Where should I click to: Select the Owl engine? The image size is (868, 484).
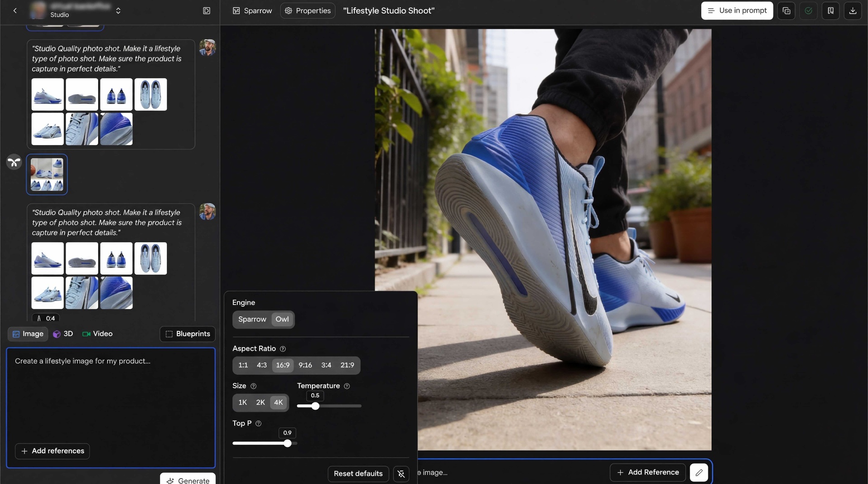point(282,319)
